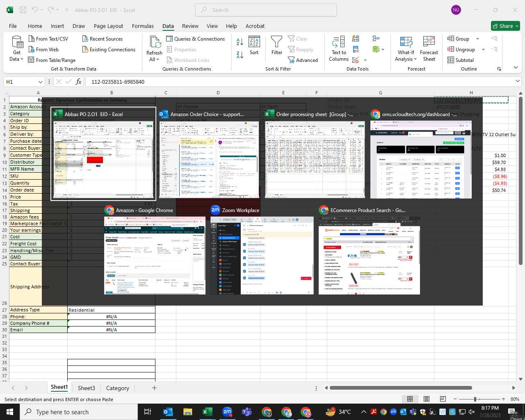Expand the Group dropdown arrow
The width and height of the screenshot is (525, 420).
click(477, 39)
